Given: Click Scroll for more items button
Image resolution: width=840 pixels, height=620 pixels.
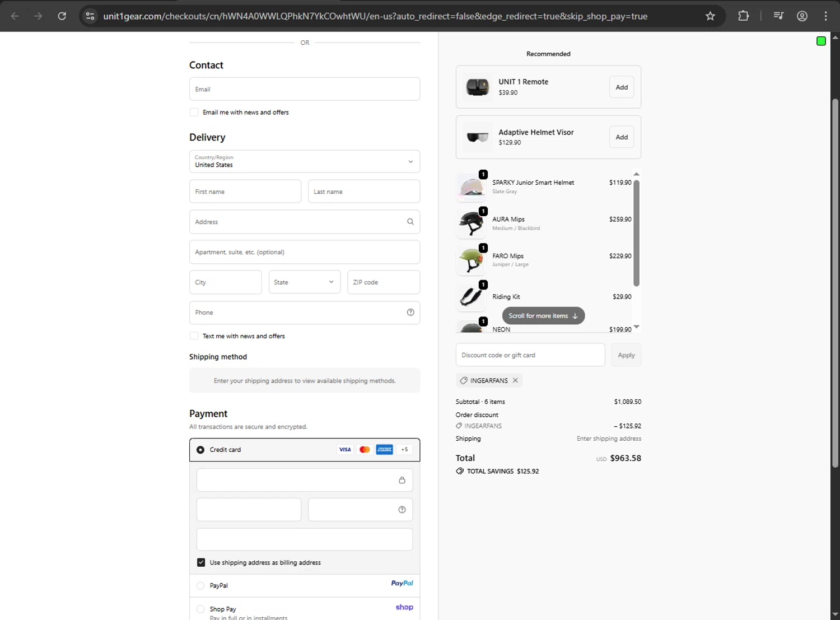Looking at the screenshot, I should (x=543, y=316).
